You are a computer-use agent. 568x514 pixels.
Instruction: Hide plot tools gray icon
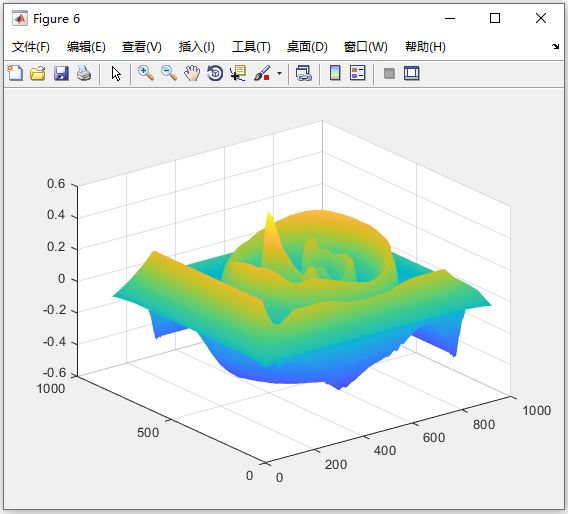[389, 74]
